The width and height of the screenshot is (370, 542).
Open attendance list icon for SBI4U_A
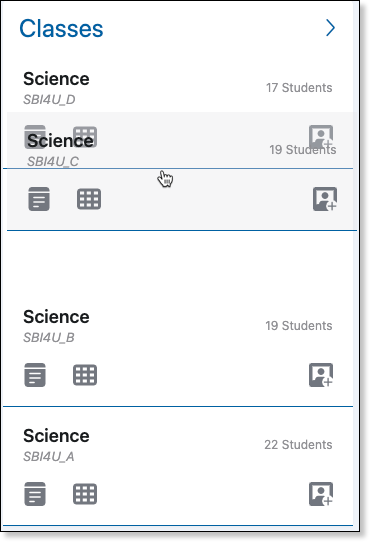pos(35,494)
